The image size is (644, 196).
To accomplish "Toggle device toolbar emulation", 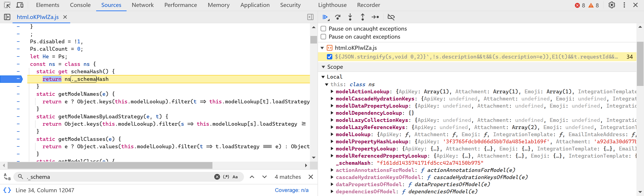I will 20,5.
